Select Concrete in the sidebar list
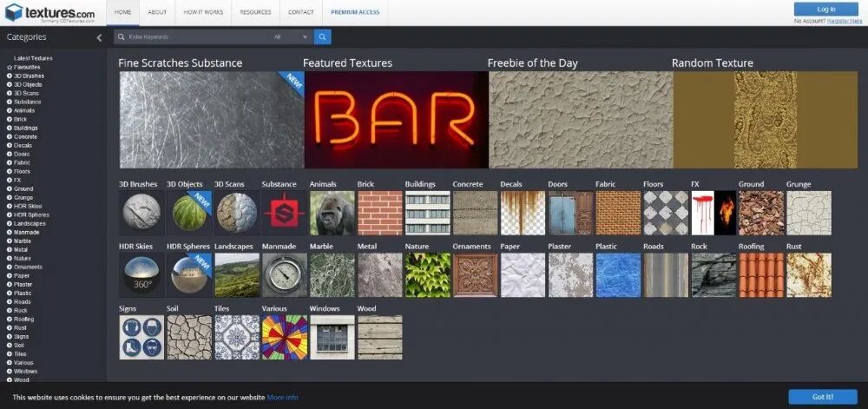The height and width of the screenshot is (409, 868). [25, 136]
